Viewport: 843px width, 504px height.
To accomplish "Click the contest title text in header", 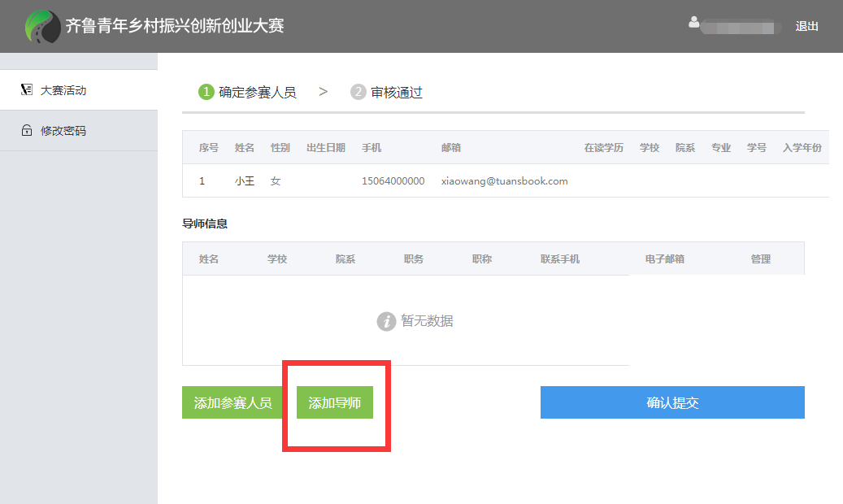I will pos(175,26).
